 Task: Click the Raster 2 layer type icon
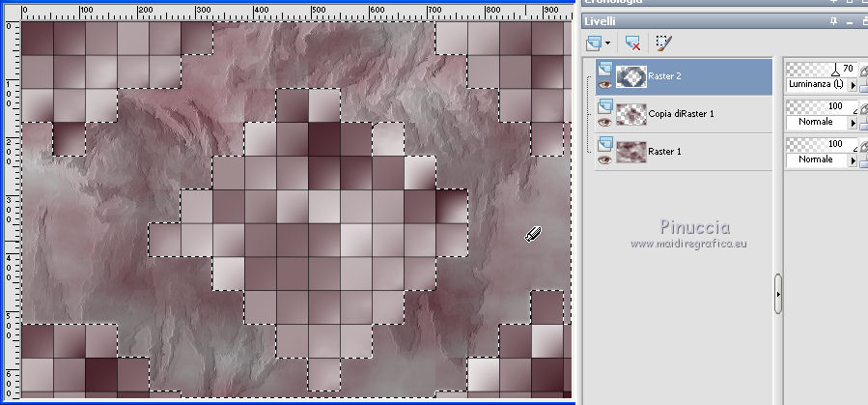coord(604,69)
